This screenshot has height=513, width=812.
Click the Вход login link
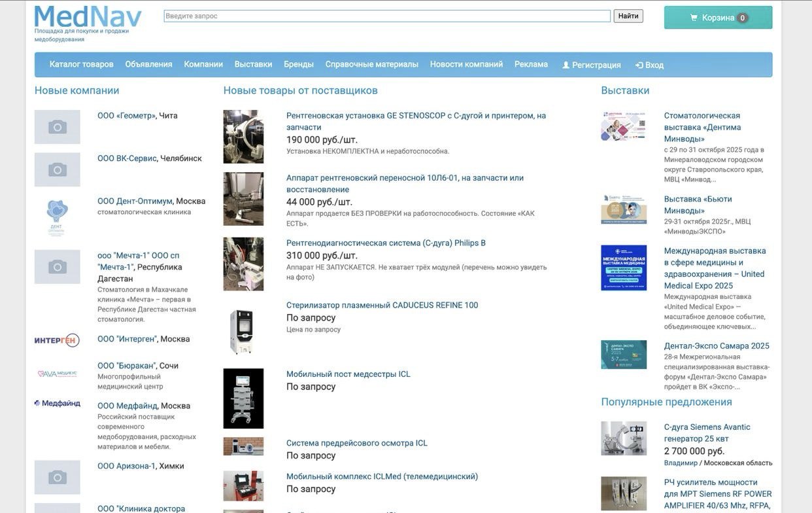click(x=649, y=65)
